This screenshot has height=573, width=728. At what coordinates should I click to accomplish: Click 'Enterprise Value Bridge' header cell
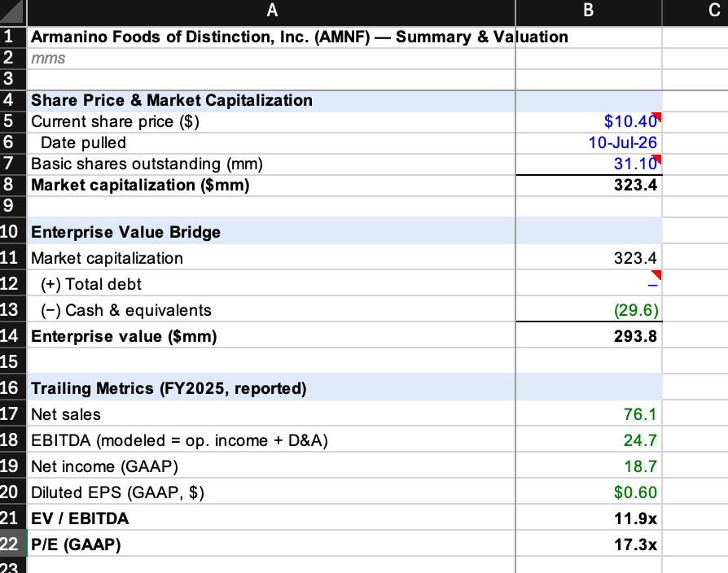[272, 231]
